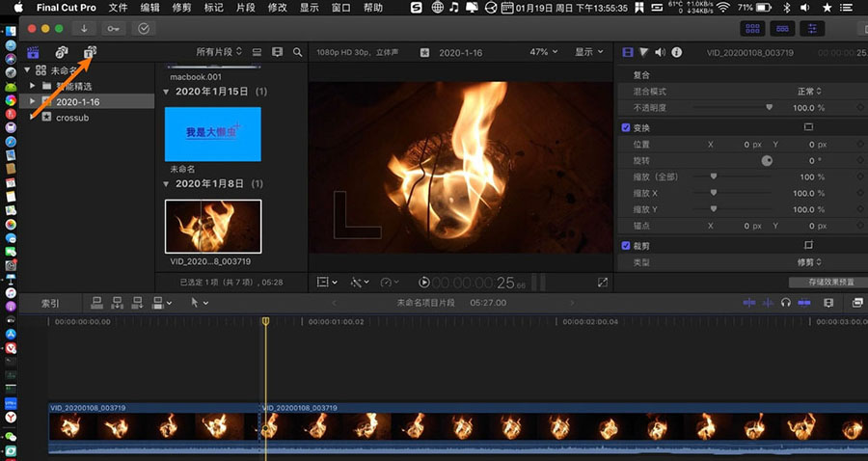Screen dimensions: 868x461
Task: Collapse the 未命名 library tree
Action: pos(27,70)
